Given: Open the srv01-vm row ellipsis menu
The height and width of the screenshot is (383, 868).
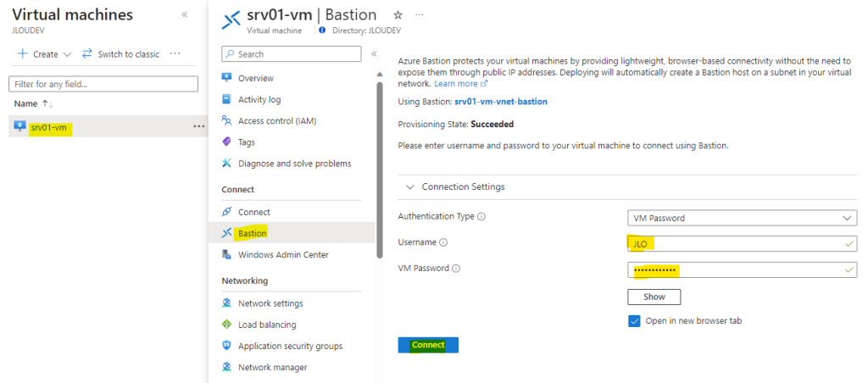Looking at the screenshot, I should pyautogui.click(x=198, y=127).
